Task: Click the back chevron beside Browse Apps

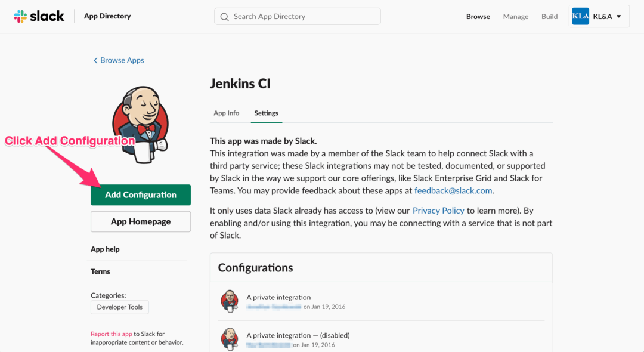Action: 95,60
